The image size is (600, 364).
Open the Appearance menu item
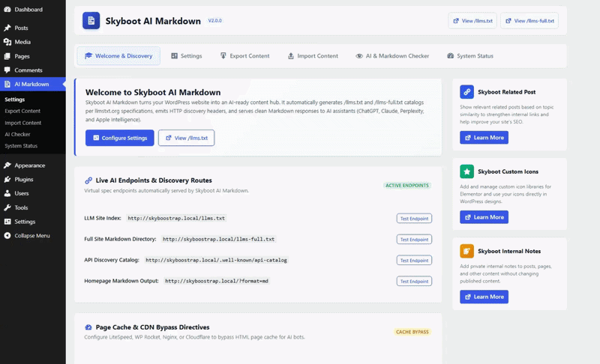(x=32, y=166)
